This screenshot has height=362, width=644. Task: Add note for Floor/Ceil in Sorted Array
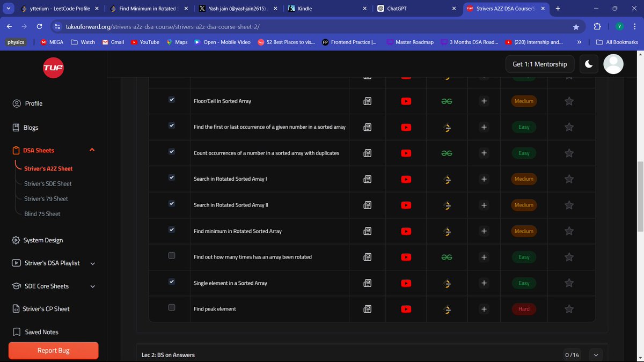coord(484,101)
